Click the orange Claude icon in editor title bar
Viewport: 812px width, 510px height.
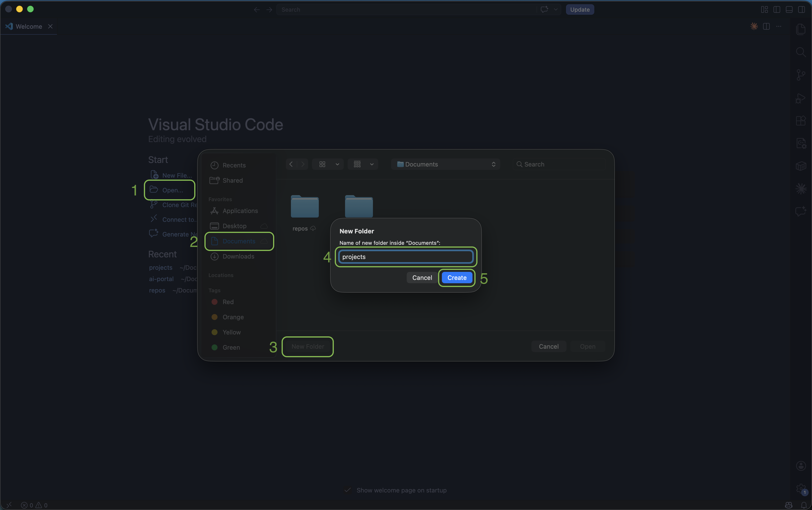coord(754,26)
